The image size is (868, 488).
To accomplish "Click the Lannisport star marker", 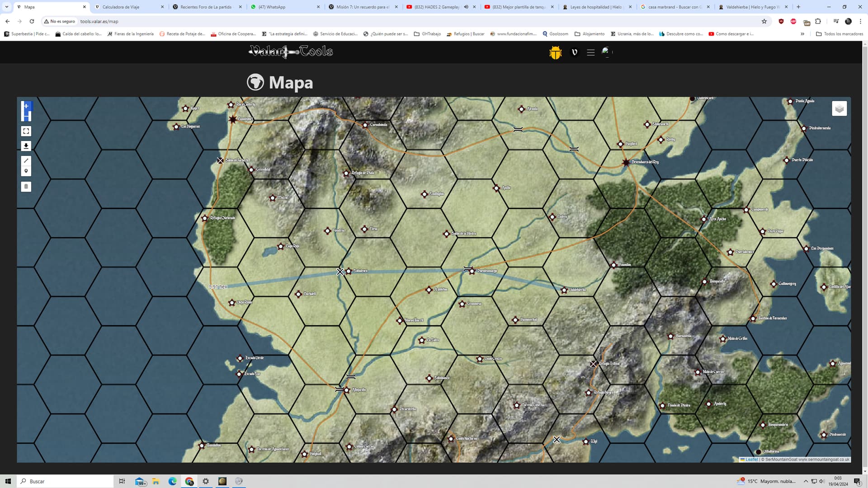I will point(233,119).
